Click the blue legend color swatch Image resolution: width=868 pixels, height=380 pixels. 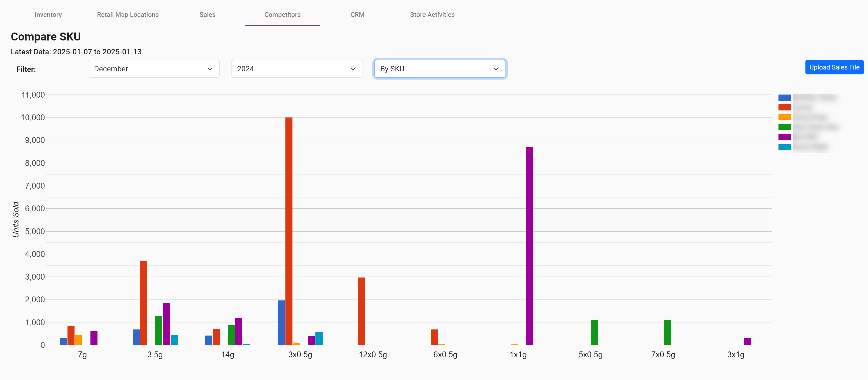784,98
